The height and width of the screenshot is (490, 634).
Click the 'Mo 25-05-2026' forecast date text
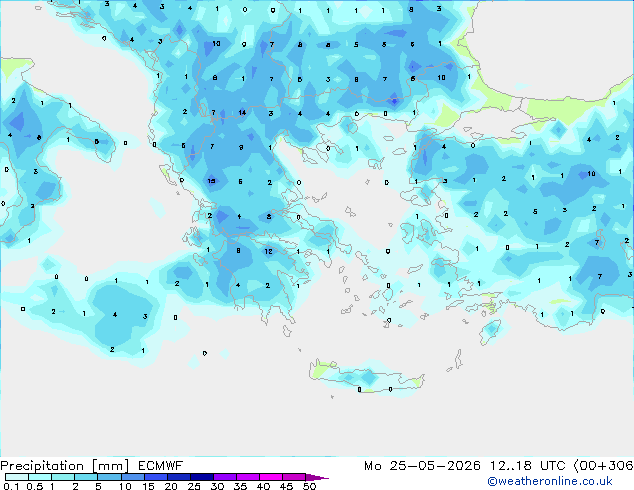coord(422,466)
